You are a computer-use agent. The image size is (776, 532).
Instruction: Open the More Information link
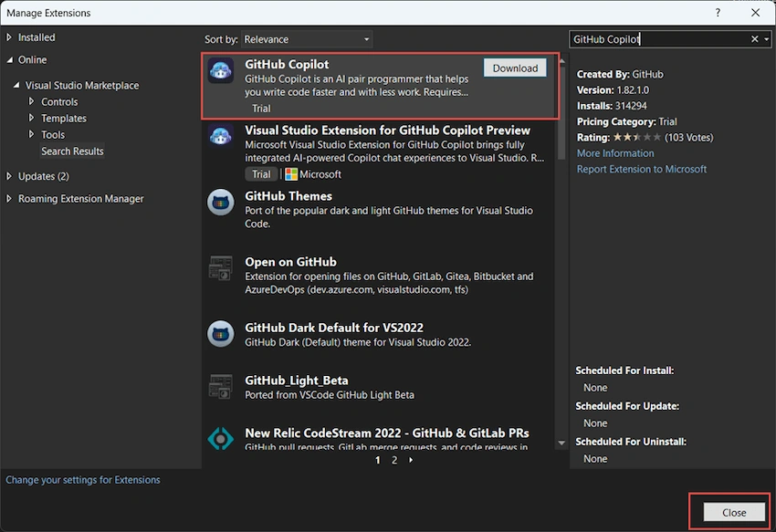click(x=615, y=153)
